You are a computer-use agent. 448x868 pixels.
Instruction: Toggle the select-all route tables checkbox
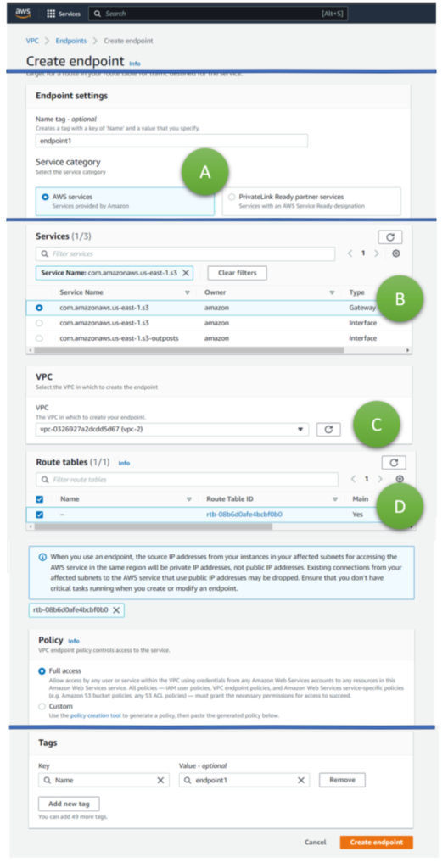(39, 498)
